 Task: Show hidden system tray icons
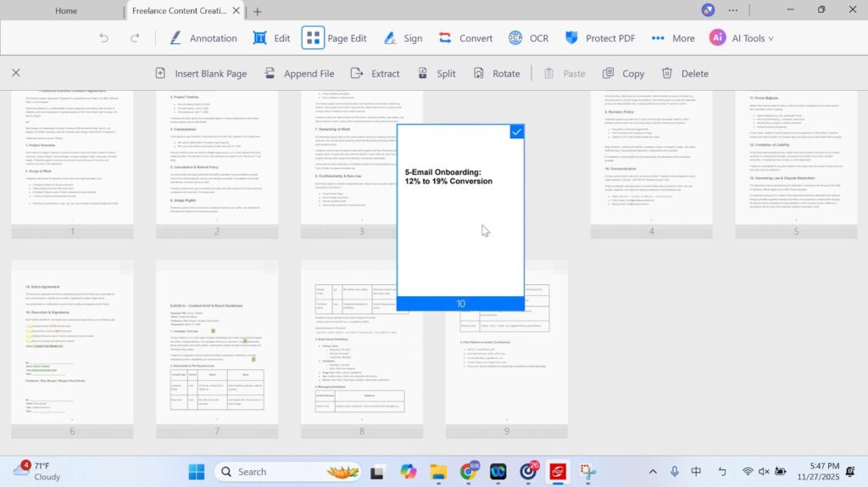pos(652,472)
